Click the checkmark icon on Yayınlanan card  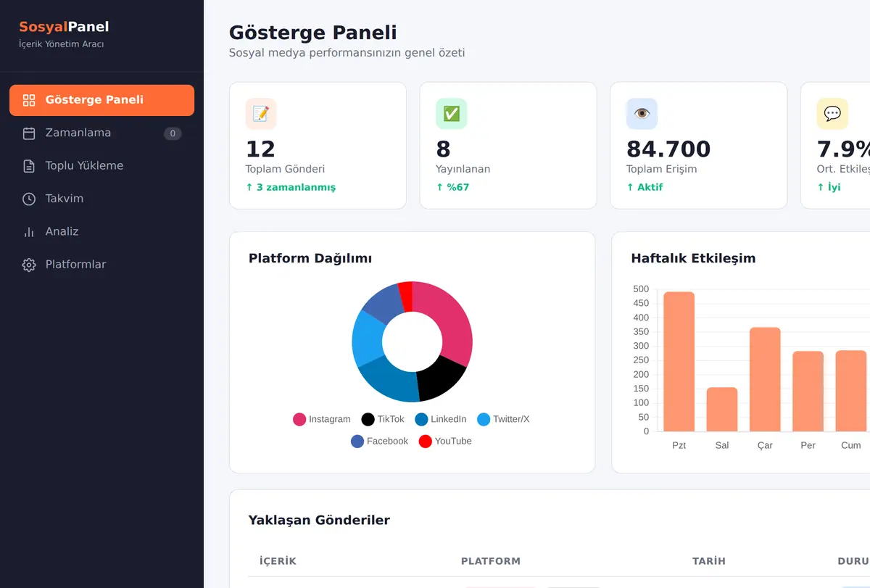(x=452, y=114)
